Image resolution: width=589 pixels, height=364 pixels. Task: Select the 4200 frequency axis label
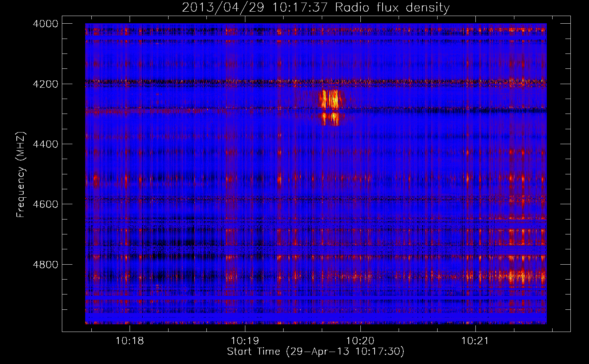pyautogui.click(x=46, y=84)
